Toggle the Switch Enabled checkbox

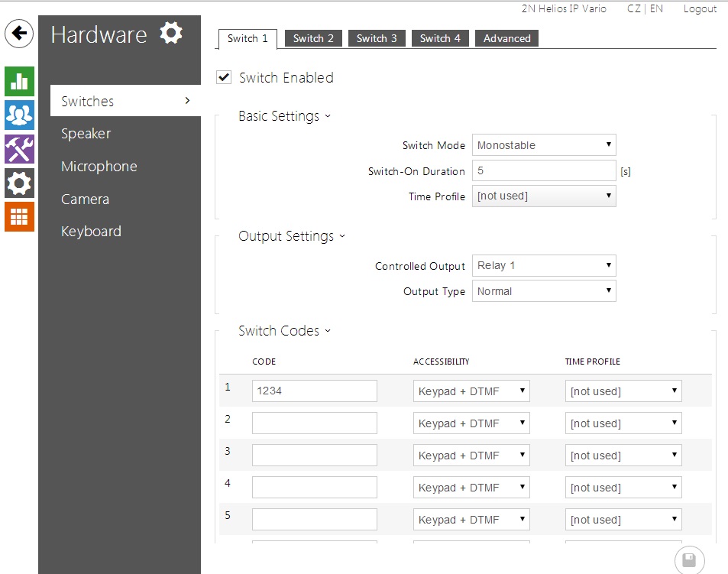click(x=225, y=77)
